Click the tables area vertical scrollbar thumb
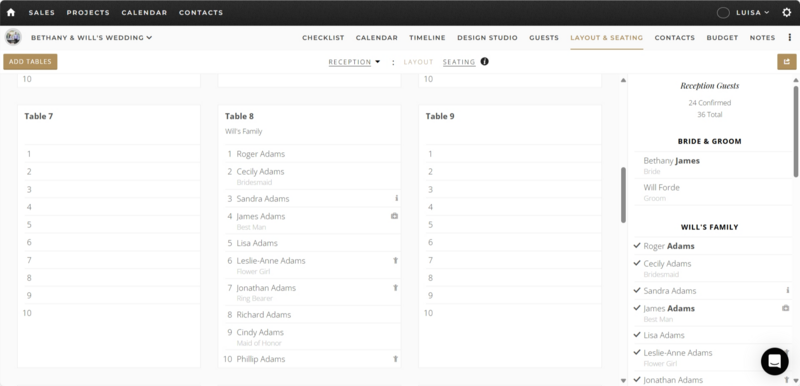This screenshot has height=386, width=800. point(623,195)
